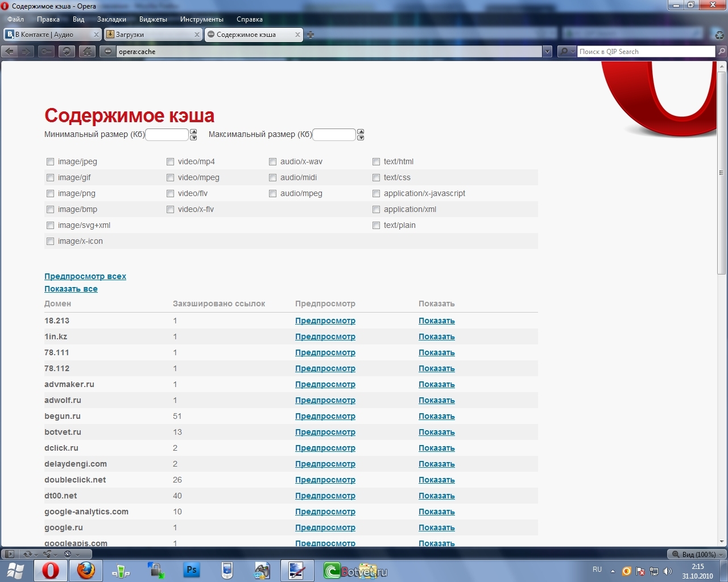Toggle the panels button in status bar
728x582 pixels.
pos(9,554)
